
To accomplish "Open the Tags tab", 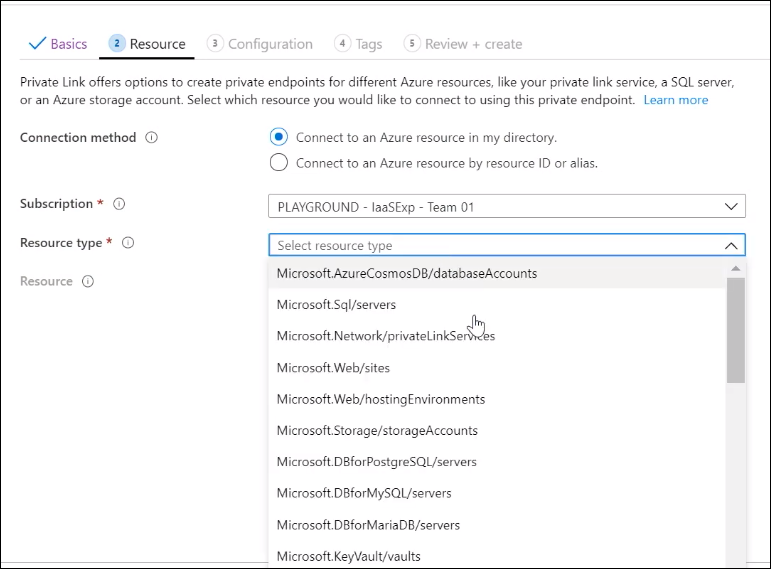I will [x=358, y=44].
